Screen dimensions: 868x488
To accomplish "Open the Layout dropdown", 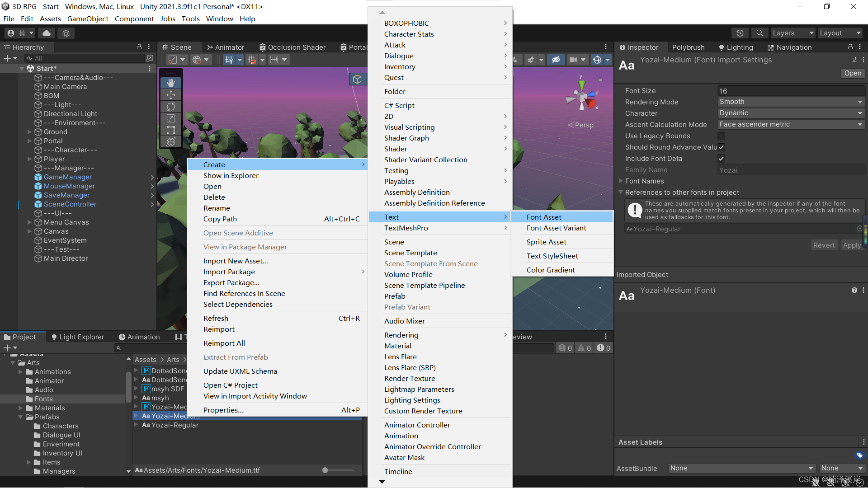I will 840,33.
